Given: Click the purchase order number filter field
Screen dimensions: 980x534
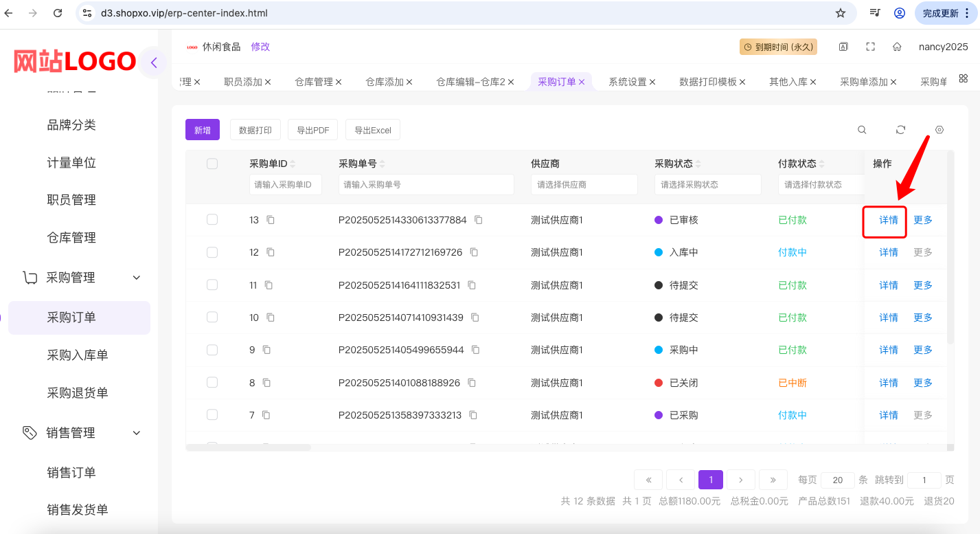Looking at the screenshot, I should (426, 184).
